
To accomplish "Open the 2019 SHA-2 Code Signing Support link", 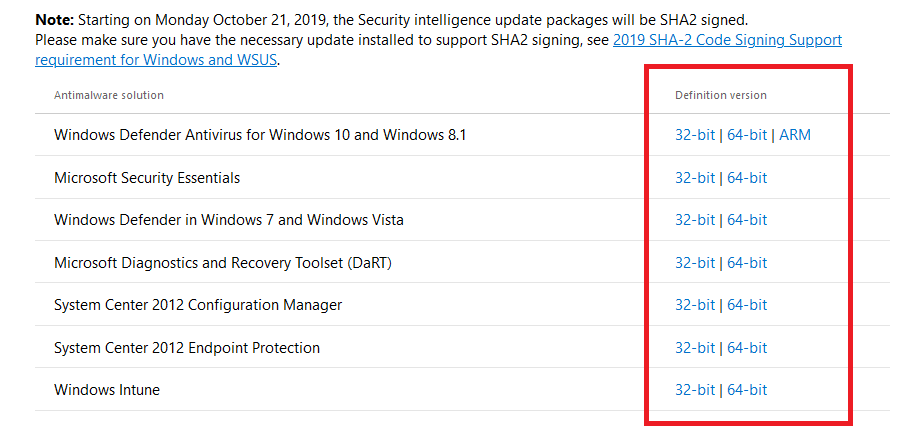I will tap(727, 41).
